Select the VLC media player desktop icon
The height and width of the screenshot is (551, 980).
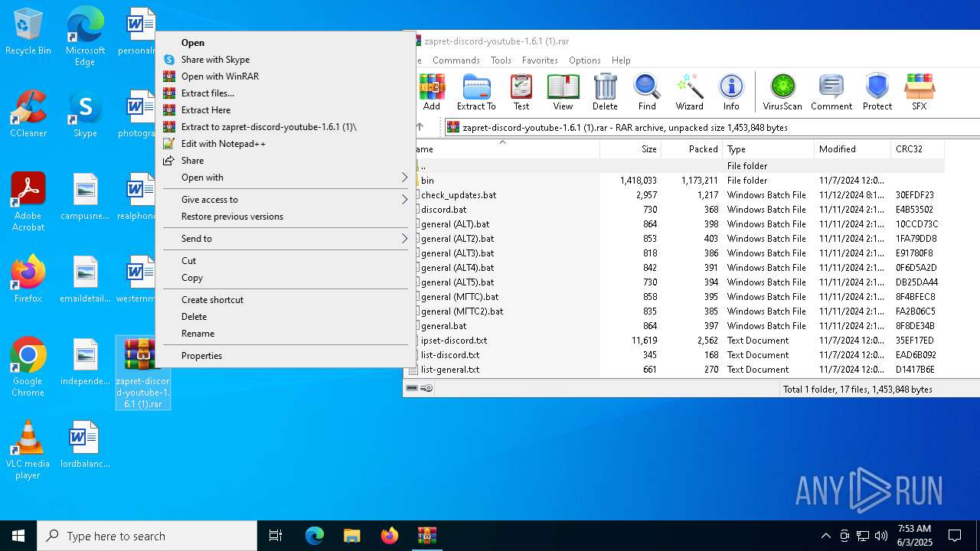click(x=28, y=450)
